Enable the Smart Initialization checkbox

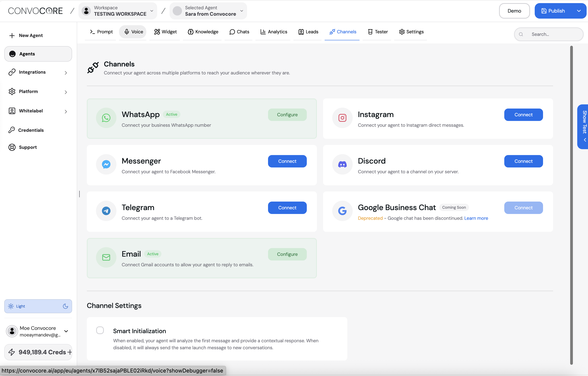(x=100, y=330)
